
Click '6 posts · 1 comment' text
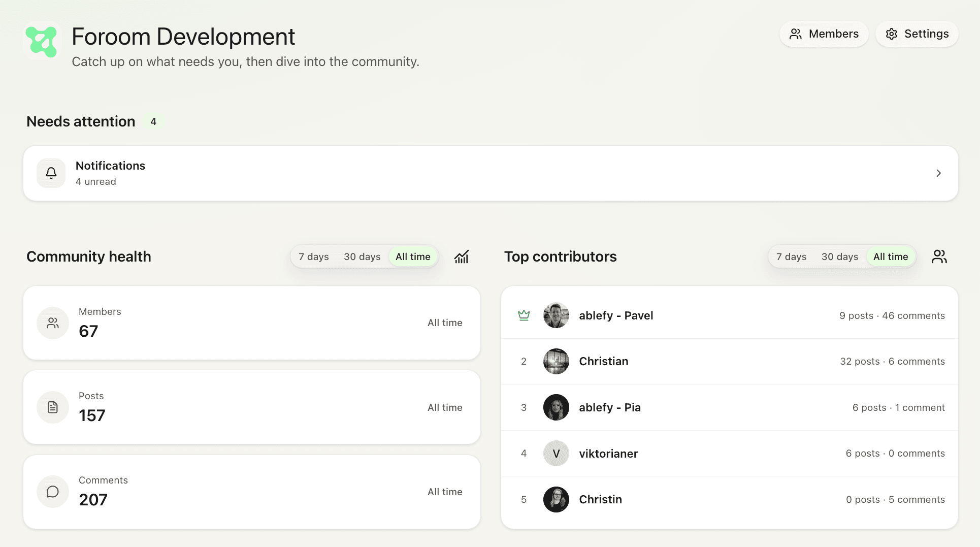coord(898,407)
